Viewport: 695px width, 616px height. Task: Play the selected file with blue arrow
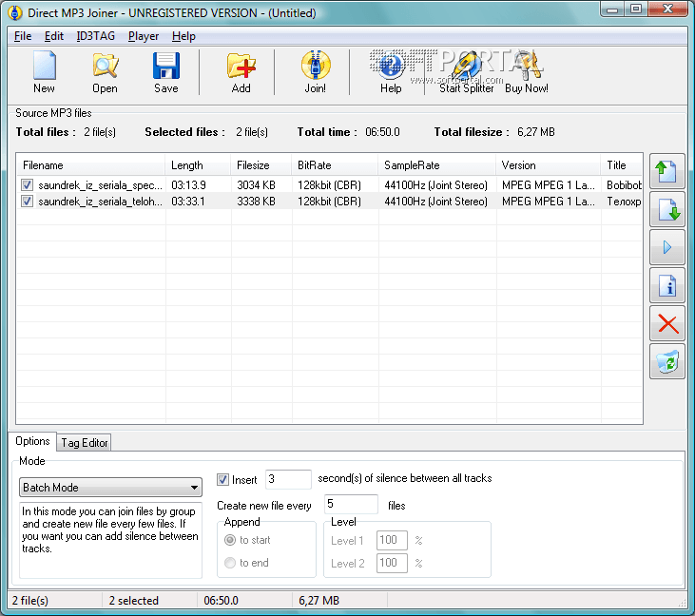667,247
